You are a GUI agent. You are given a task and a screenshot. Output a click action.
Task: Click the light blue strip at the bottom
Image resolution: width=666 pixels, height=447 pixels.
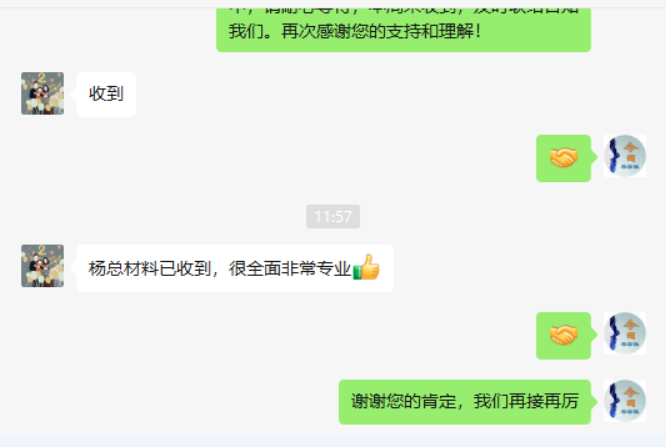tap(333, 441)
